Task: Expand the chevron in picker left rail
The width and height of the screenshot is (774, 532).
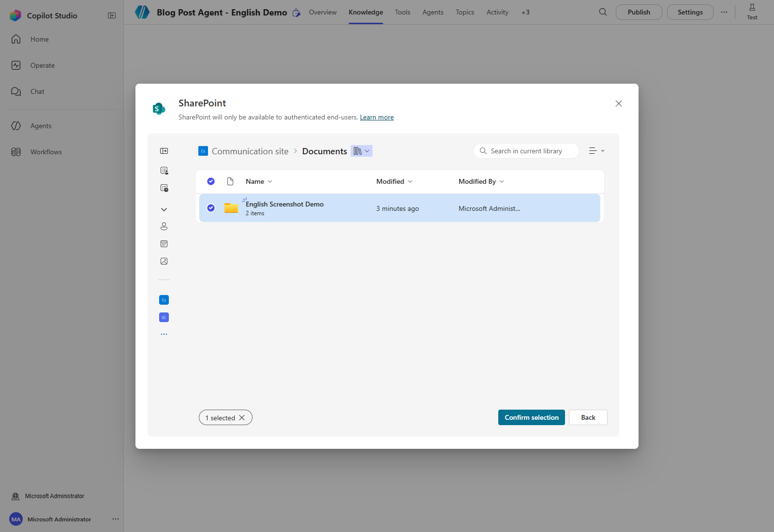Action: coord(164,209)
